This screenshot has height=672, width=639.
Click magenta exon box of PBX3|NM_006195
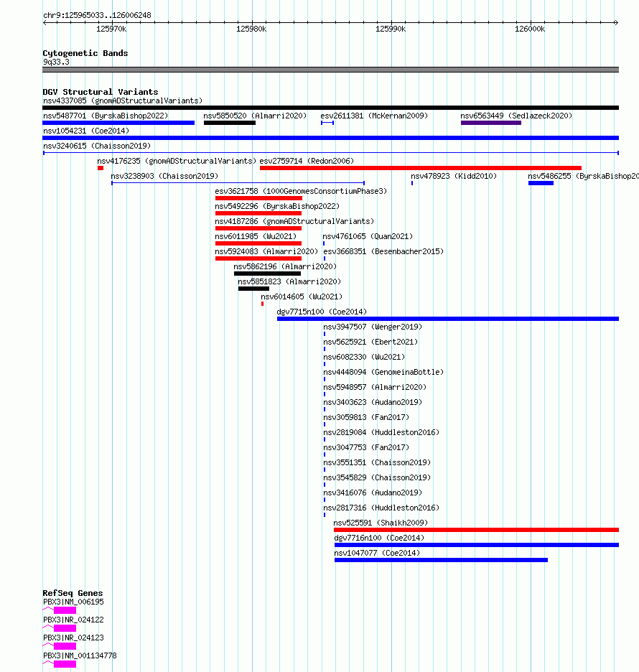[x=65, y=610]
